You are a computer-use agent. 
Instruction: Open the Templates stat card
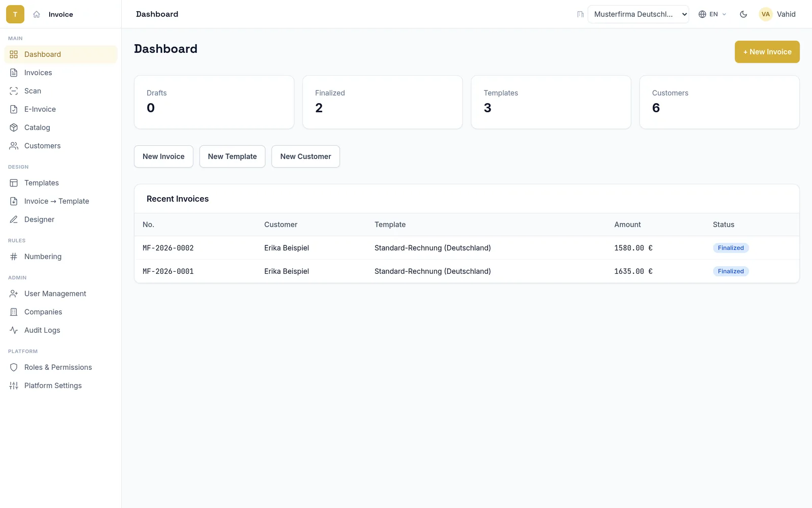(551, 102)
